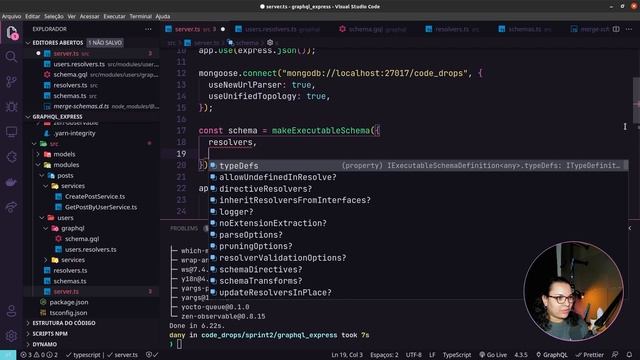640x360 pixels.
Task: Click the GraphQL status item
Action: click(552, 355)
